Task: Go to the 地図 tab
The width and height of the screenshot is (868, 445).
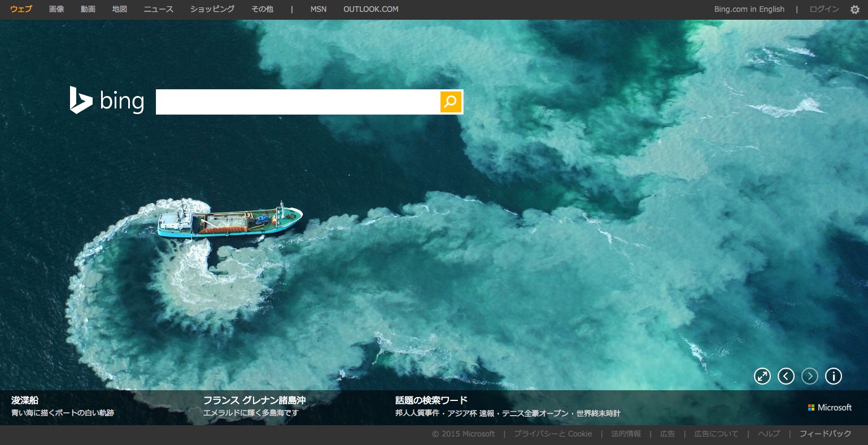Action: pyautogui.click(x=120, y=9)
